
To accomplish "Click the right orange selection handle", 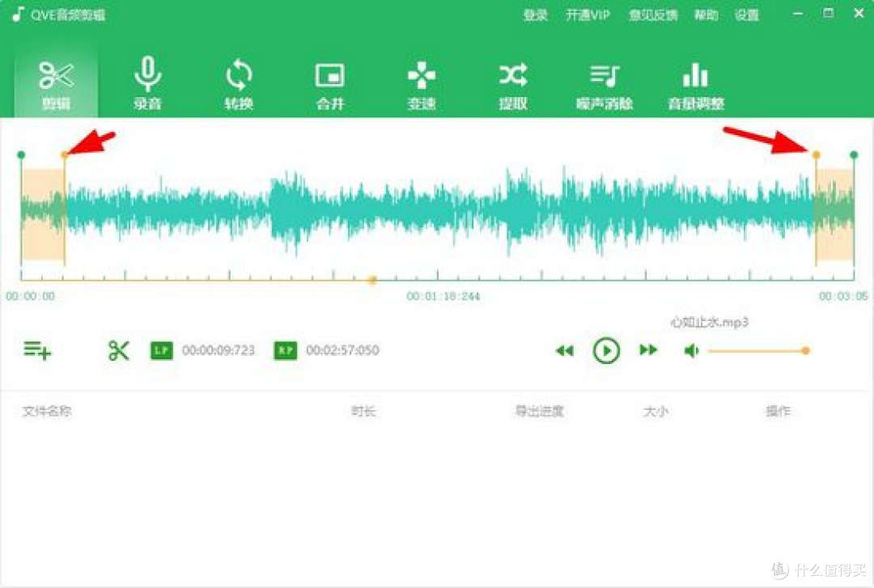I will 816,155.
